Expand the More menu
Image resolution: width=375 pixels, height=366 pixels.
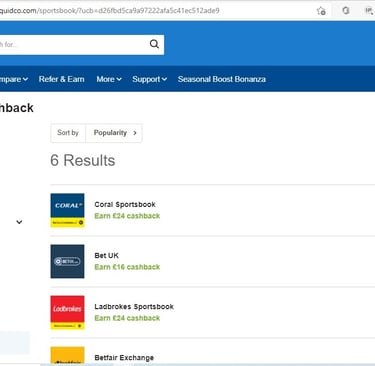109,79
